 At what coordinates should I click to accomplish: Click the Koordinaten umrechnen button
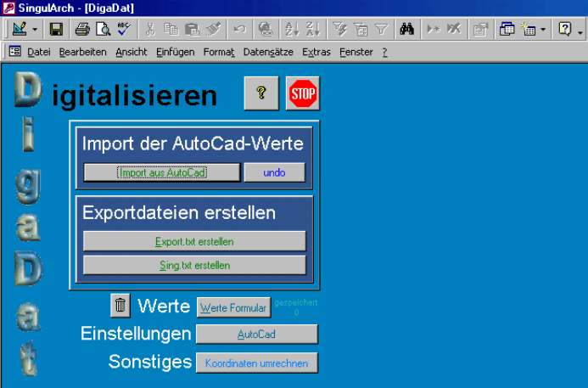257,363
